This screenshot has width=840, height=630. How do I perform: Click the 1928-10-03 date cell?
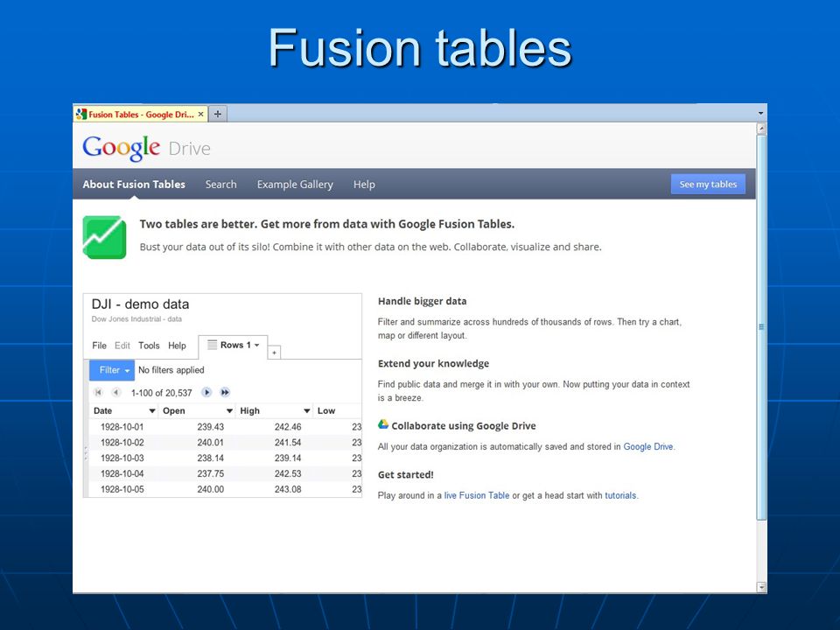(x=122, y=458)
